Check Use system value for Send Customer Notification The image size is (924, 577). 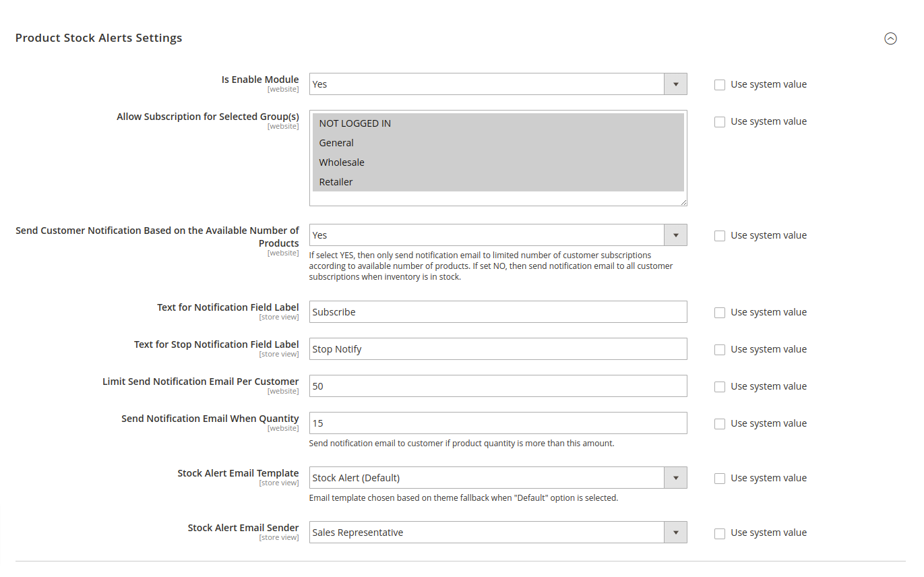720,236
